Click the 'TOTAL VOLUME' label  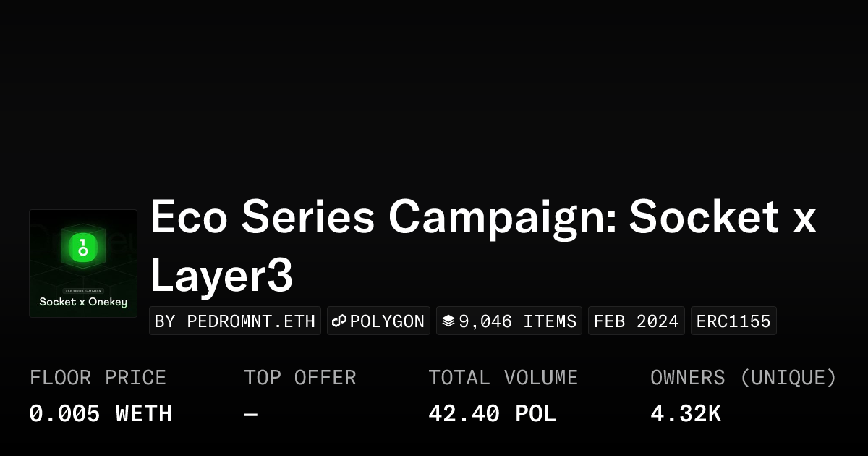point(503,377)
